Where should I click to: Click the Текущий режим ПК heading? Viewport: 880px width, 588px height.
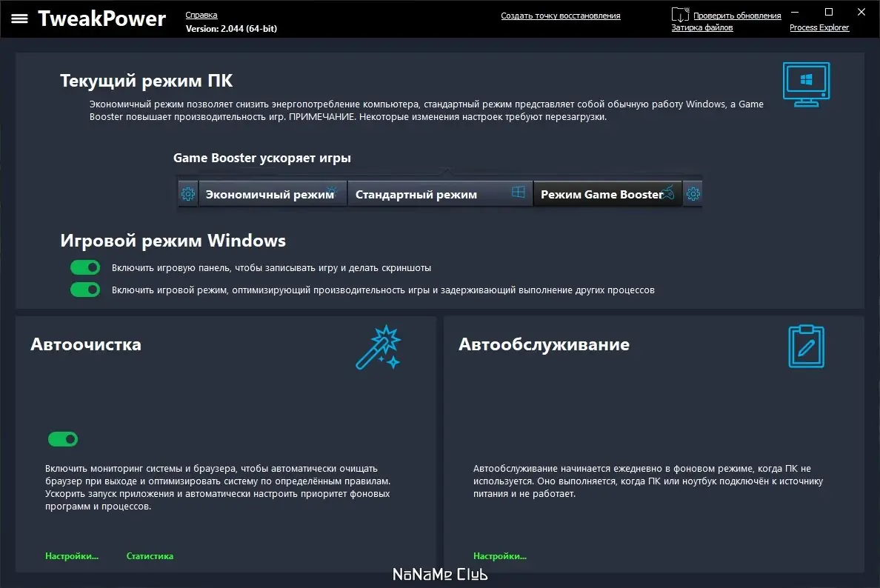coord(147,81)
